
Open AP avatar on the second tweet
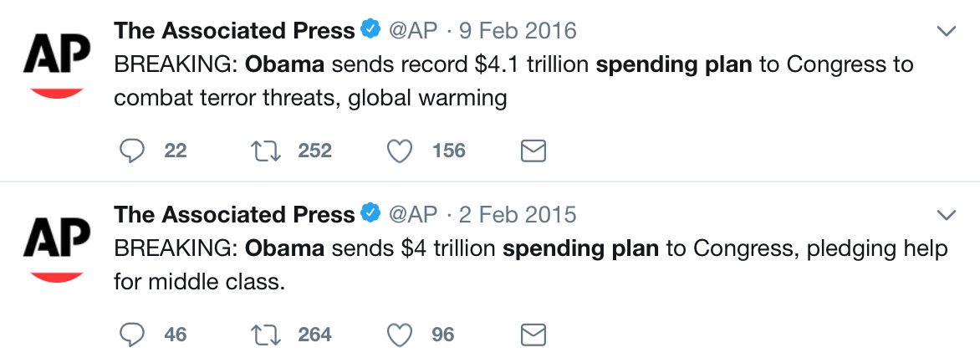pyautogui.click(x=57, y=249)
